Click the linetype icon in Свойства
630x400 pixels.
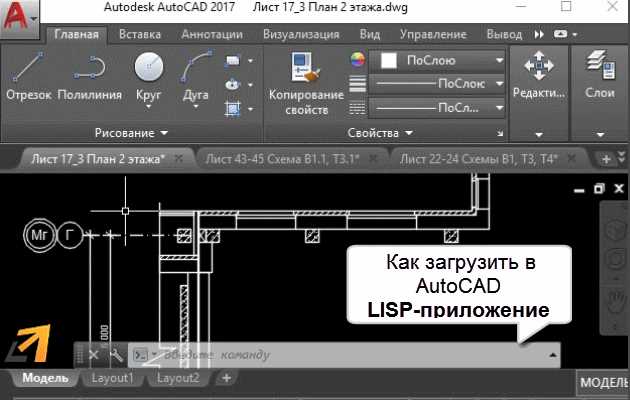coord(358,108)
